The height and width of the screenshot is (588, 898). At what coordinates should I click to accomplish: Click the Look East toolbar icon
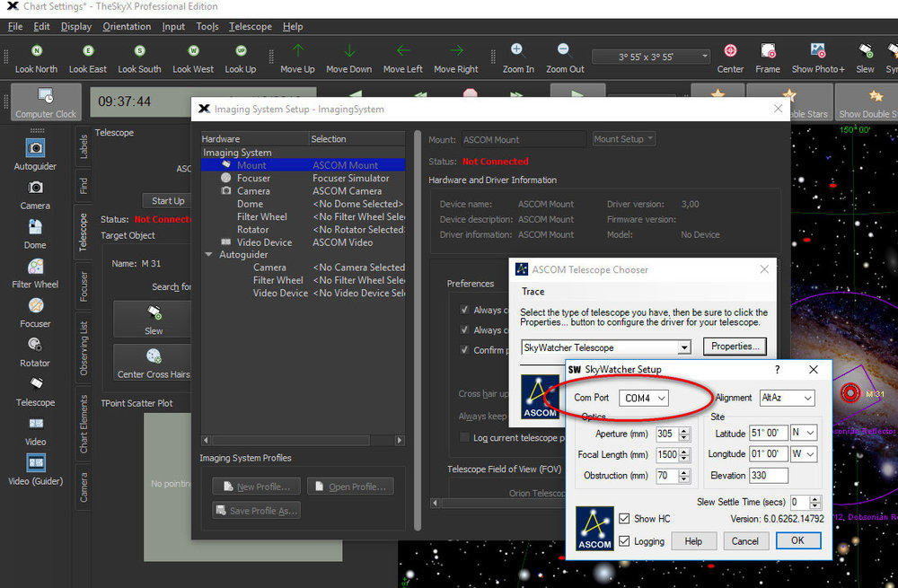(x=88, y=51)
